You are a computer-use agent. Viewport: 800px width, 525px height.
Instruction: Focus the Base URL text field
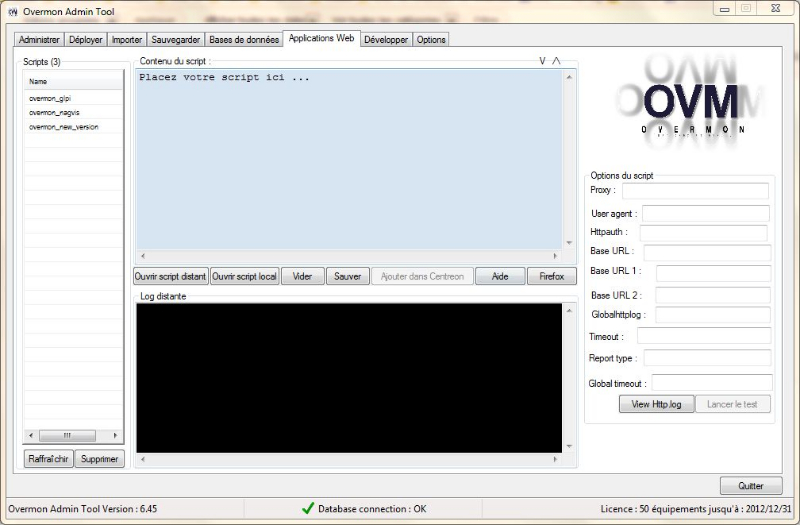[707, 252]
